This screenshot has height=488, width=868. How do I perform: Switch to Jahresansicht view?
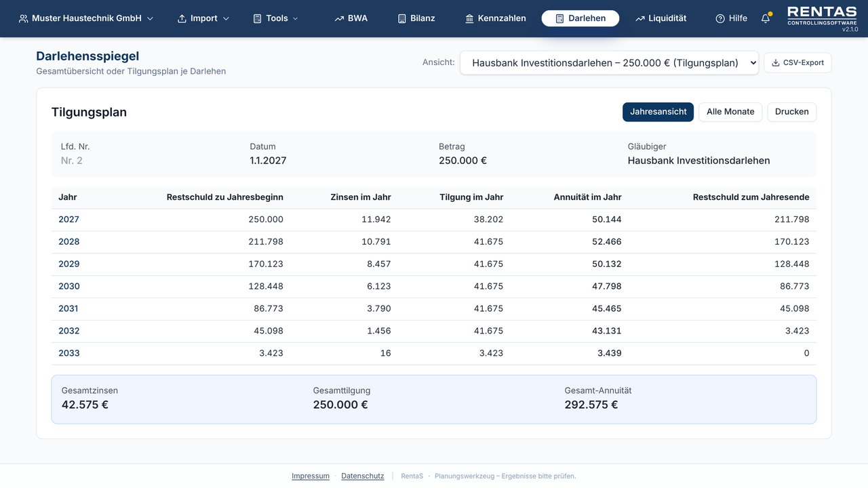658,112
